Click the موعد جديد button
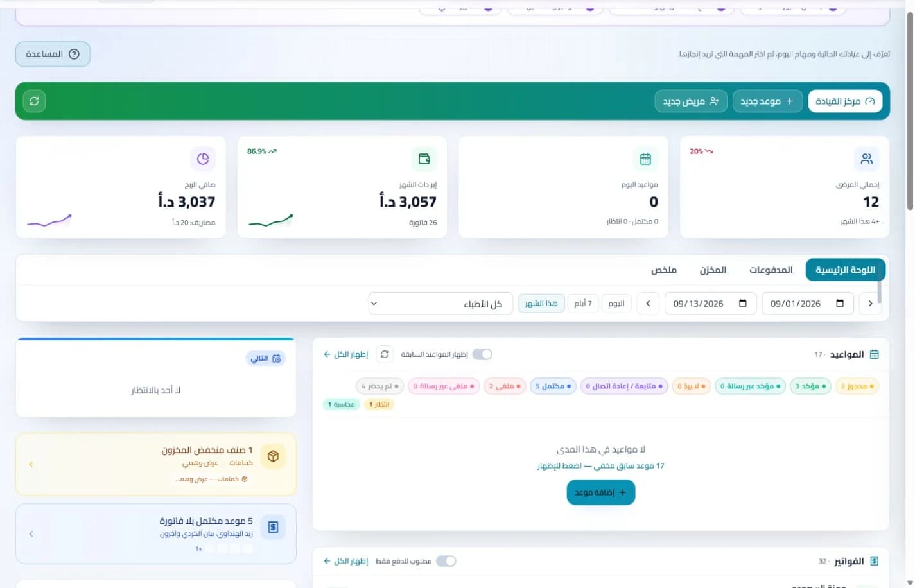This screenshot has width=915, height=588. [x=767, y=101]
